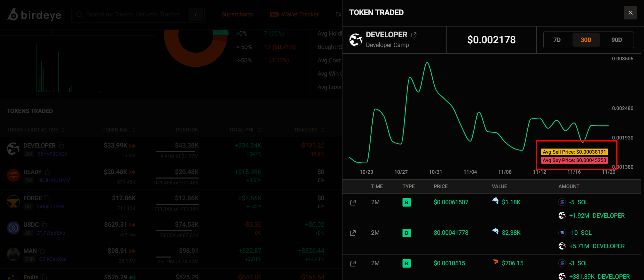Open Wallet Tracker in background nav
Screen dimensions: 644x280
[294, 14]
